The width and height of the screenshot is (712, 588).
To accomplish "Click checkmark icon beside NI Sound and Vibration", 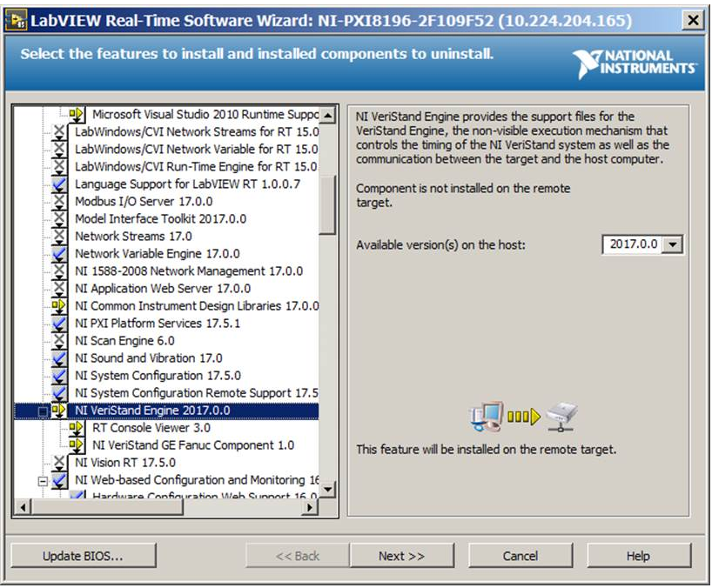I will (x=59, y=358).
